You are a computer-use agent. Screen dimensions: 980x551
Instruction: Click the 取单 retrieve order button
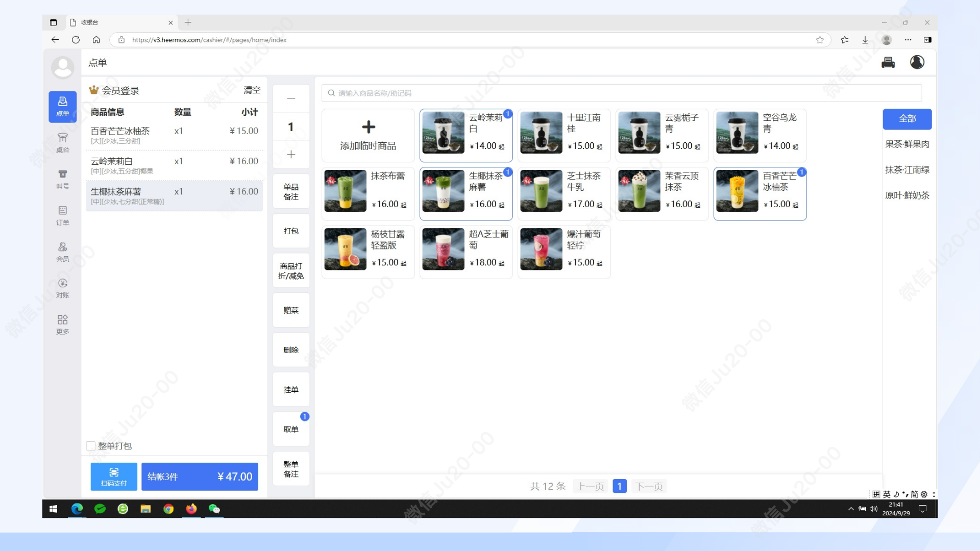pos(291,429)
